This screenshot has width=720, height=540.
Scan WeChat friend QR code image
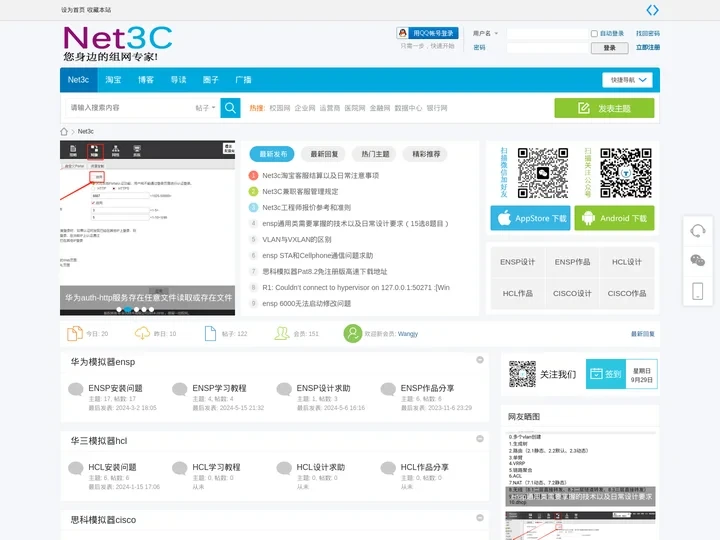(x=543, y=173)
